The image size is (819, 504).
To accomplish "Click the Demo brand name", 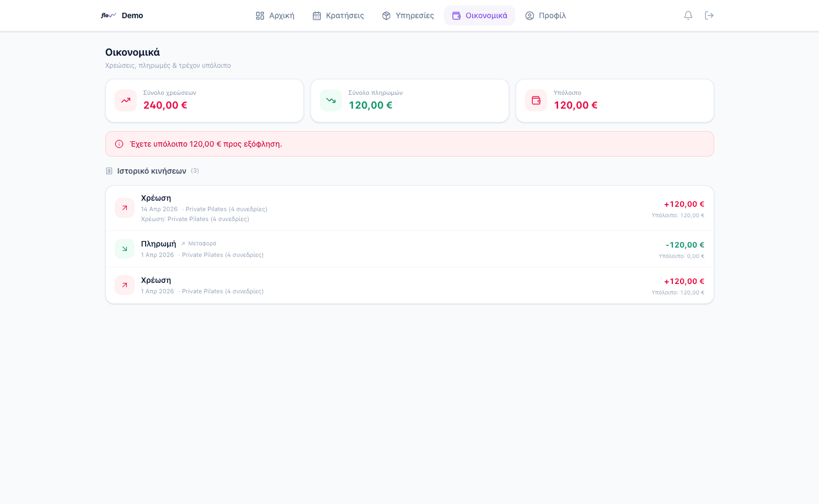I will [x=132, y=15].
